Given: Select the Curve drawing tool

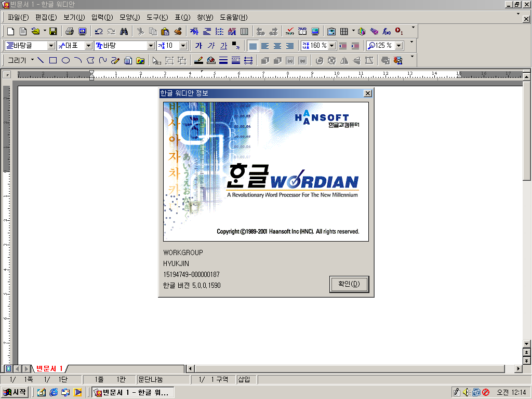Looking at the screenshot, I should pos(102,60).
